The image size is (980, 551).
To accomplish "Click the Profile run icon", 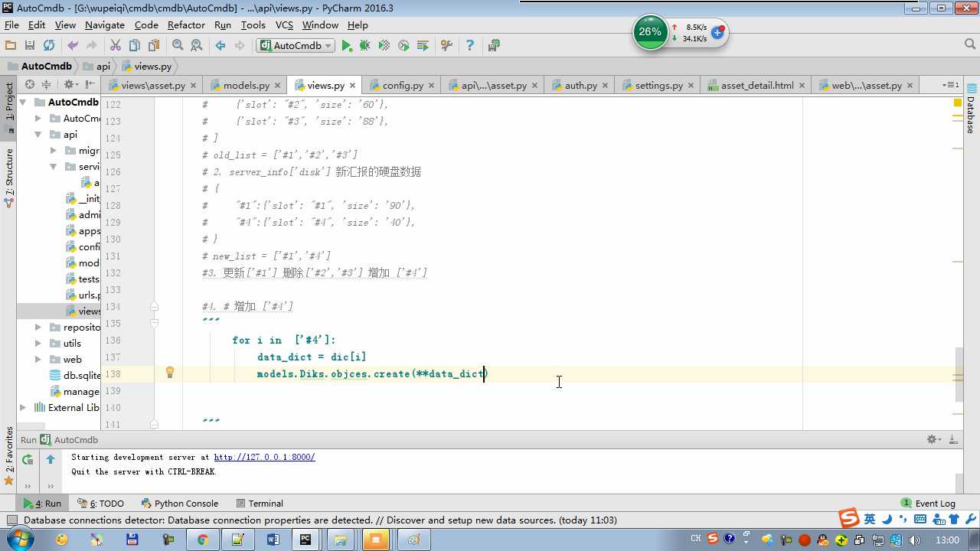I will pyautogui.click(x=403, y=46).
